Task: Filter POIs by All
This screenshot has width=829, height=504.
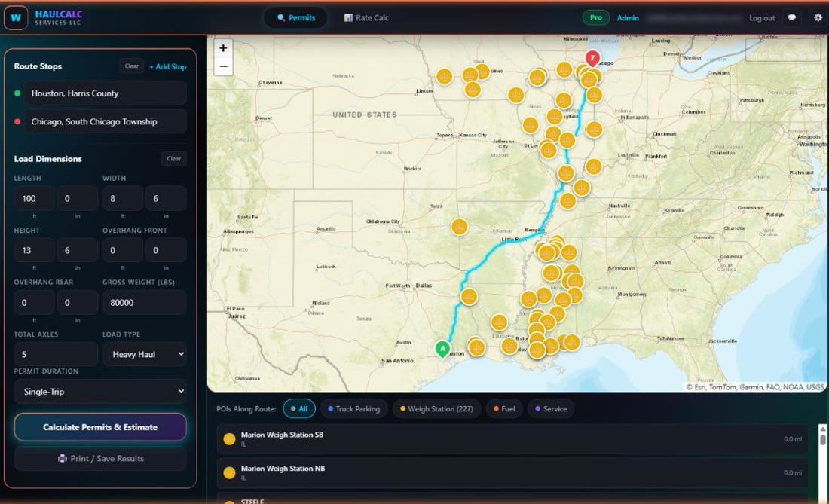Action: tap(299, 409)
